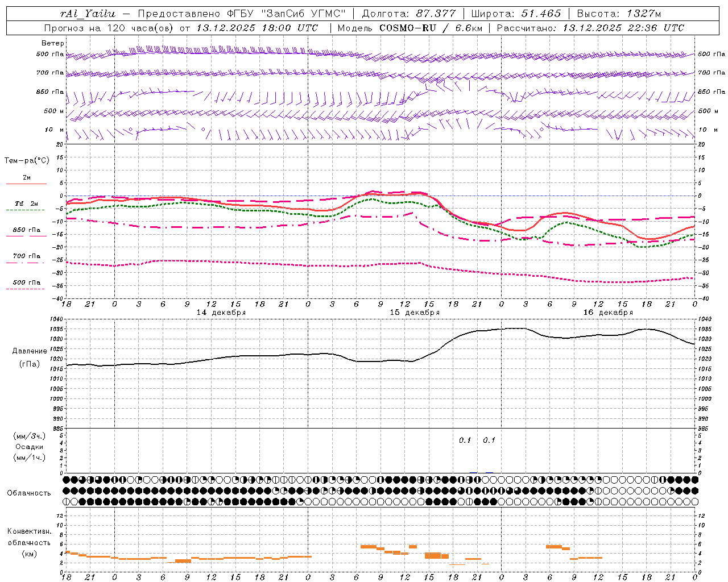Screen dimensions: 728x582
Task: Click the "850 гПа" temperature legend entry
Action: coord(27,230)
